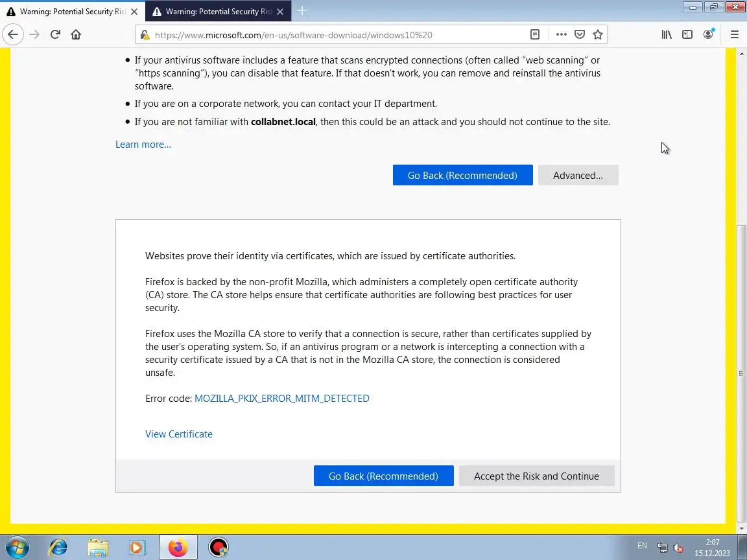Click the Firefox taskbar icon
Screen dimensions: 747x560
point(178,548)
